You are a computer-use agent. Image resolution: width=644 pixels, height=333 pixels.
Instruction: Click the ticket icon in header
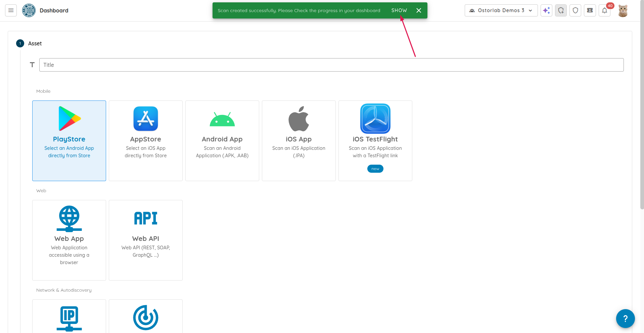click(x=590, y=10)
